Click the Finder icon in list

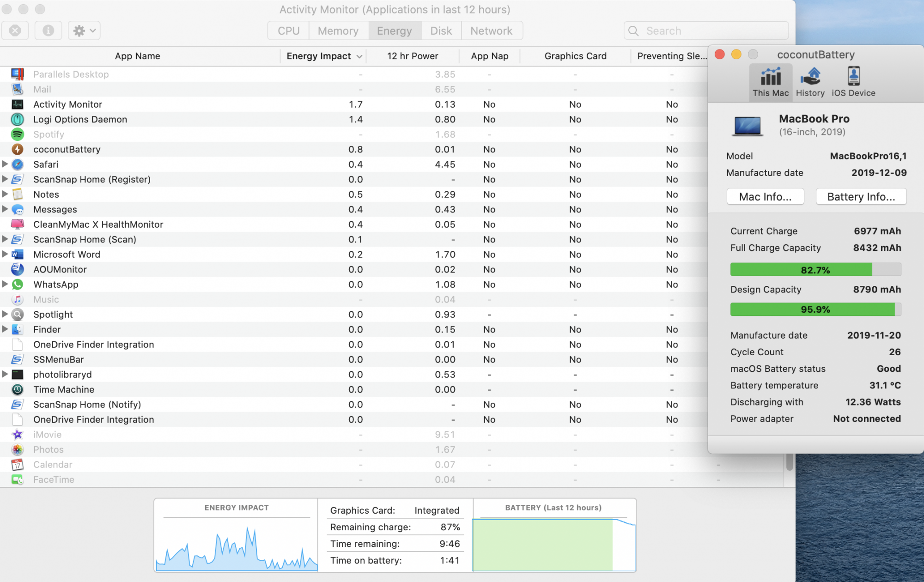(x=18, y=329)
